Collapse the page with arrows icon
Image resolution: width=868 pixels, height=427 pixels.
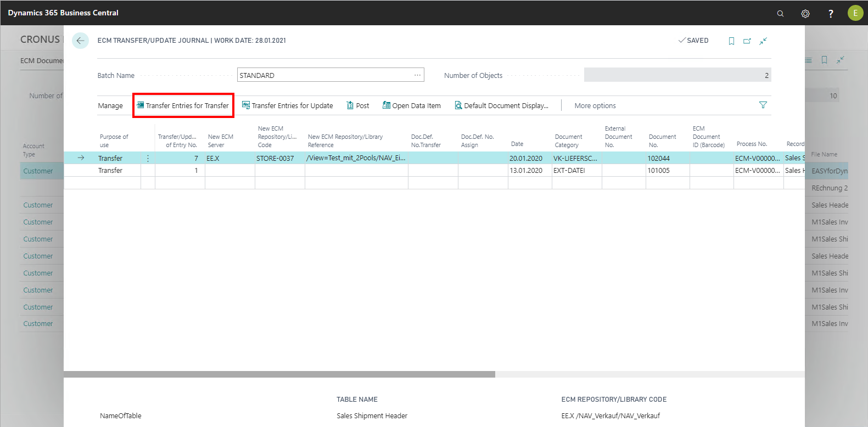point(763,41)
